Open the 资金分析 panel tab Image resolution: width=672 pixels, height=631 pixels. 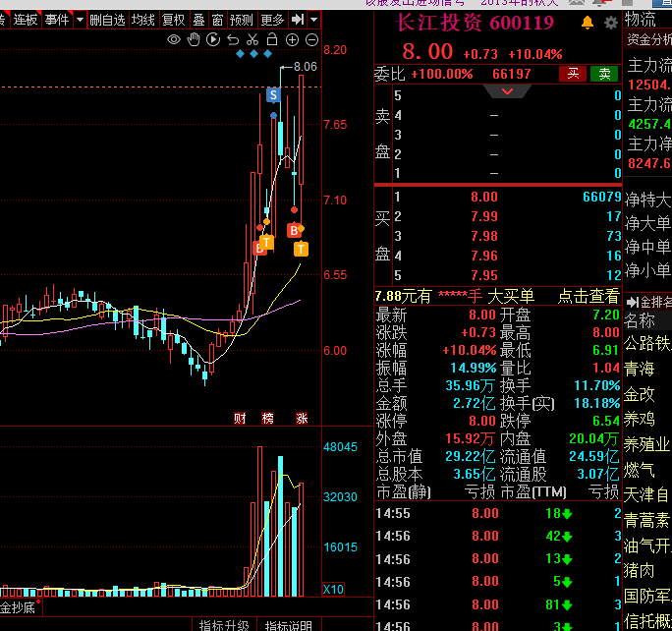tap(649, 39)
